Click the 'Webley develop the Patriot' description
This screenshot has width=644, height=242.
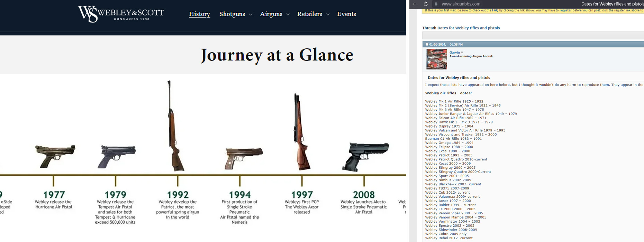click(x=178, y=210)
